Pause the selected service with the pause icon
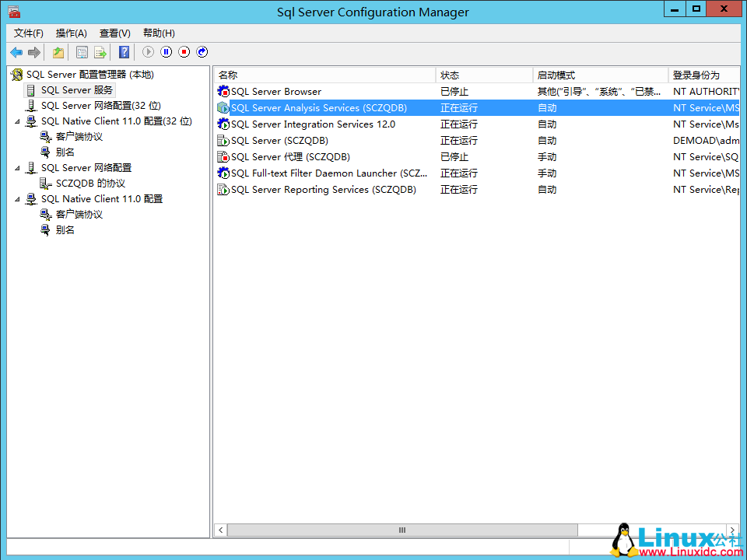The image size is (747, 560). [166, 52]
